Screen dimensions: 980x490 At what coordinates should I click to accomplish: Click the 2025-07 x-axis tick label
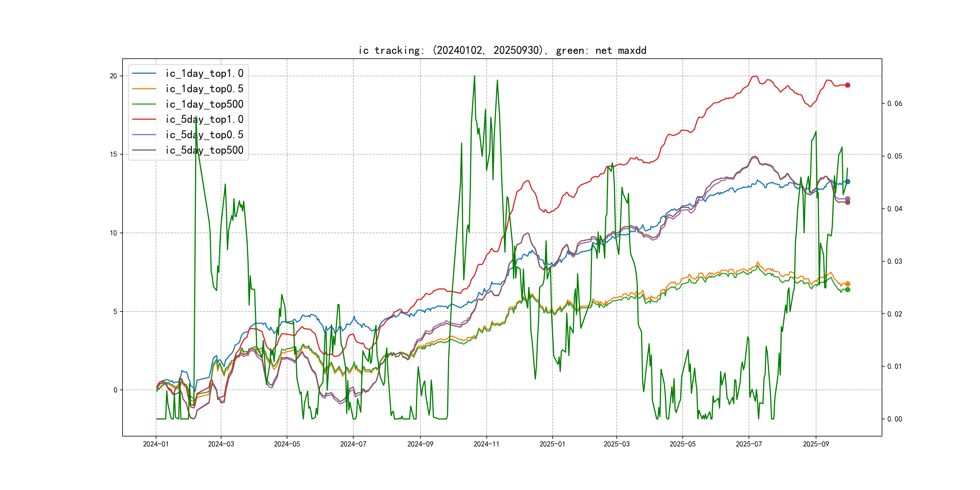749,444
